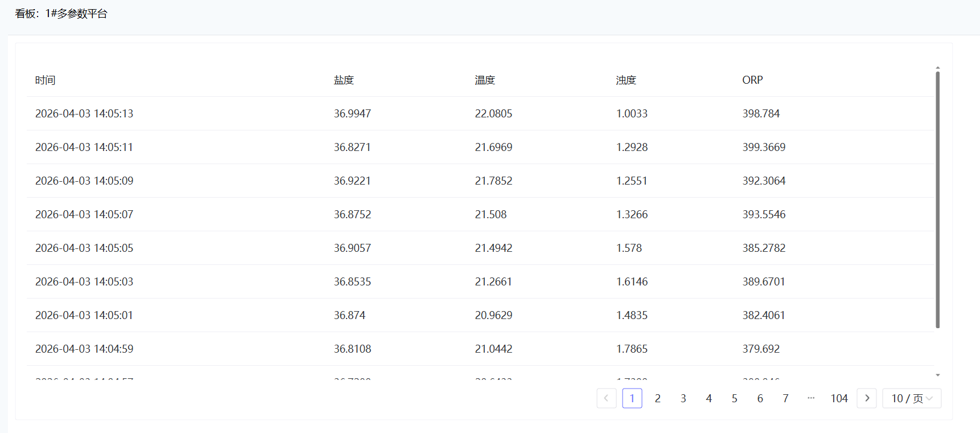This screenshot has width=980, height=433.
Task: Click salinity value 36.8535
Action: pos(352,281)
